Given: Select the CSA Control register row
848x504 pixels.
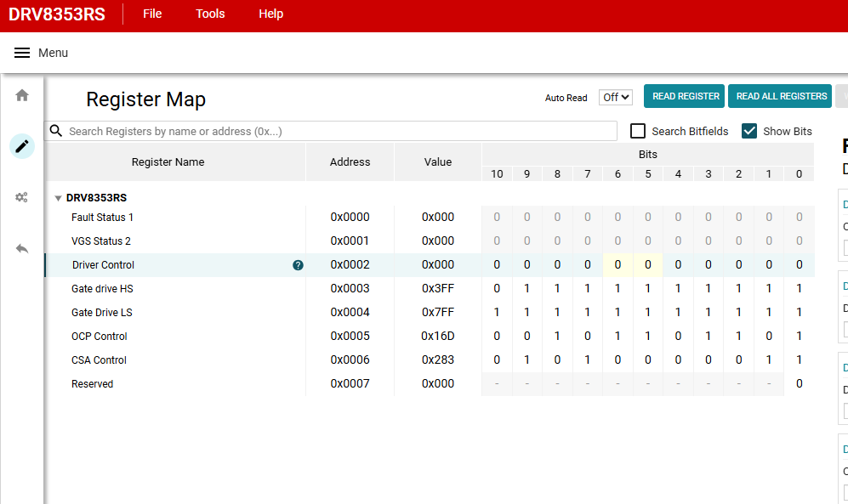Looking at the screenshot, I should pyautogui.click(x=430, y=360).
